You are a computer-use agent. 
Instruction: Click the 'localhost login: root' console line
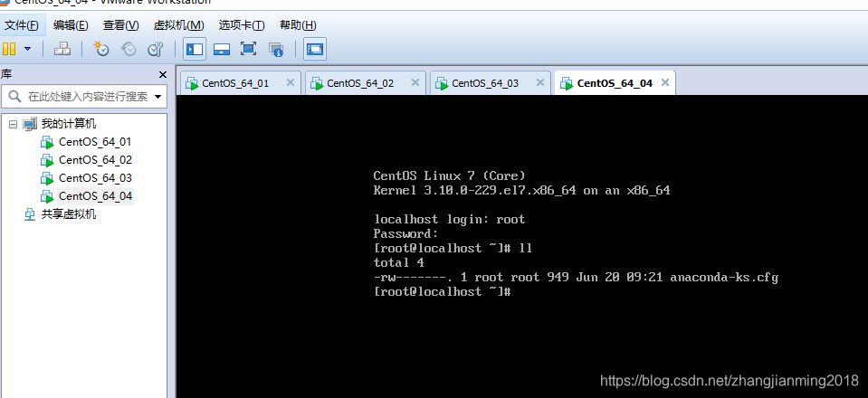pyautogui.click(x=449, y=220)
